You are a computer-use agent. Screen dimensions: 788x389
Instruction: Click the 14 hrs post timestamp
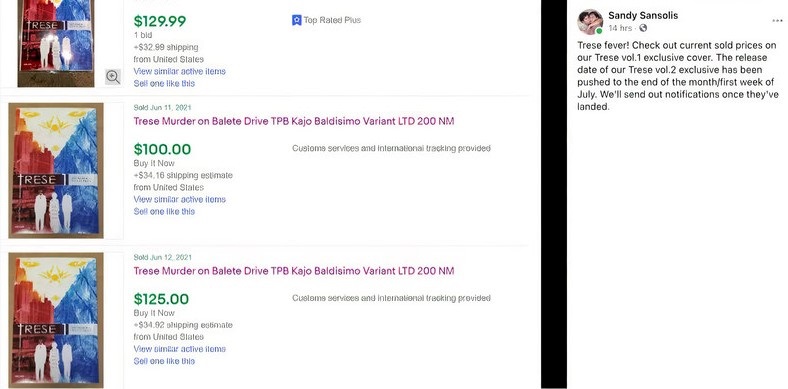pyautogui.click(x=620, y=28)
